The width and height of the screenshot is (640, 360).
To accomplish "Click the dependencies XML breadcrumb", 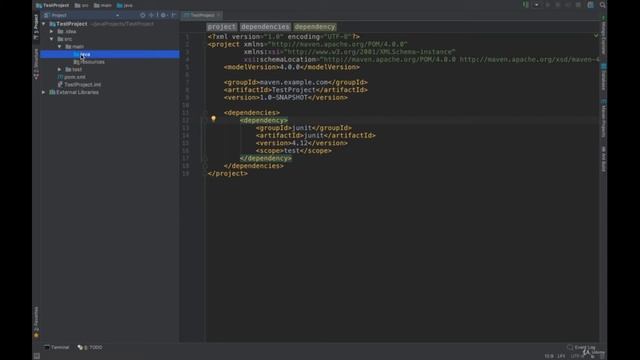I will click(265, 27).
